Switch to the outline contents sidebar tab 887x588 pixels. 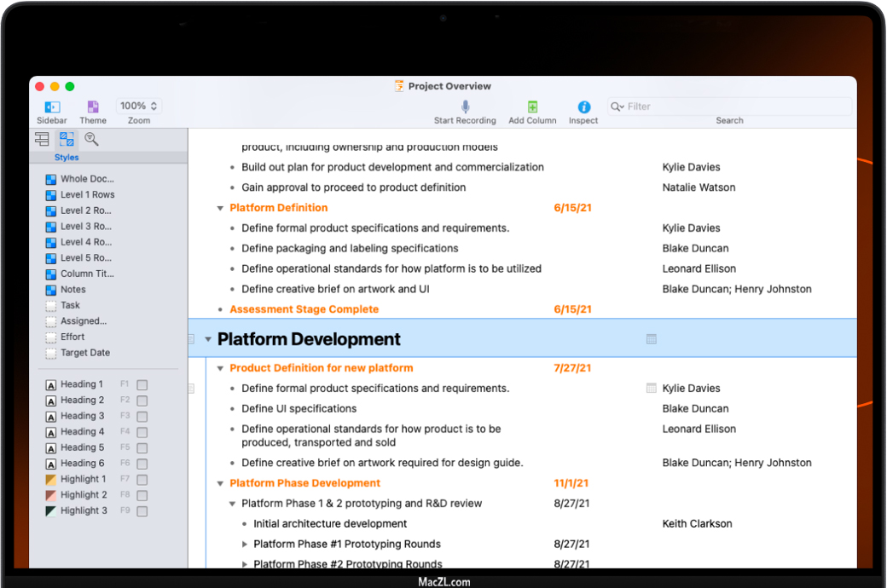pos(42,140)
